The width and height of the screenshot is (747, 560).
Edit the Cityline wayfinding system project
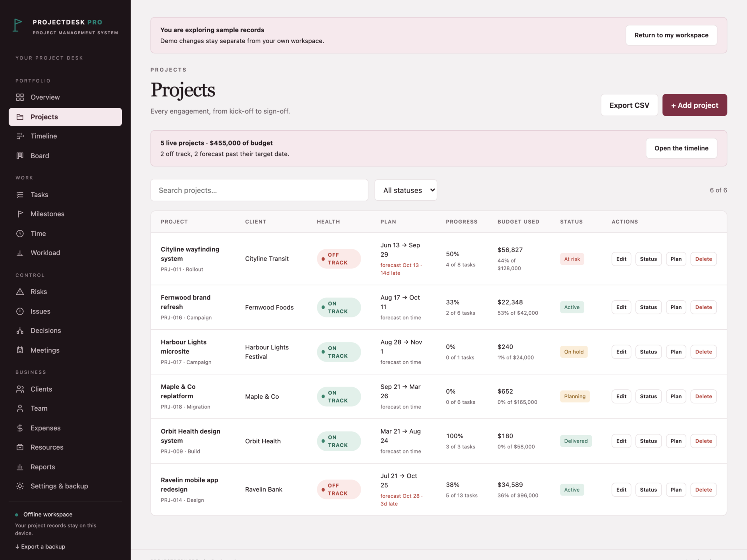tap(621, 259)
